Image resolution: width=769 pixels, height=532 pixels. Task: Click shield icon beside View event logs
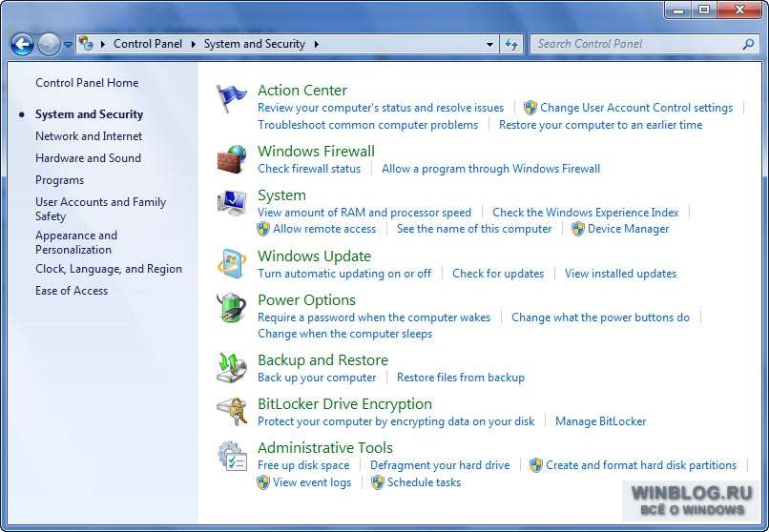pos(263,482)
